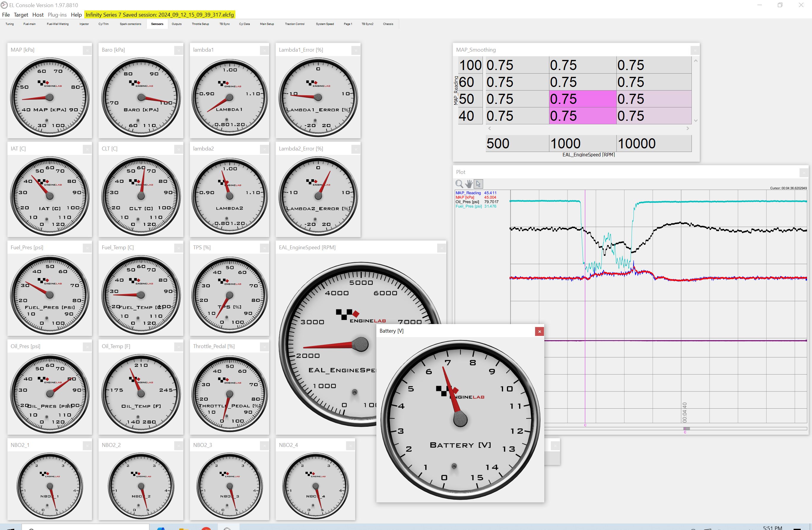Click the Fuel_Pres [psi] plot legend entry
812x530 pixels.
coord(468,206)
